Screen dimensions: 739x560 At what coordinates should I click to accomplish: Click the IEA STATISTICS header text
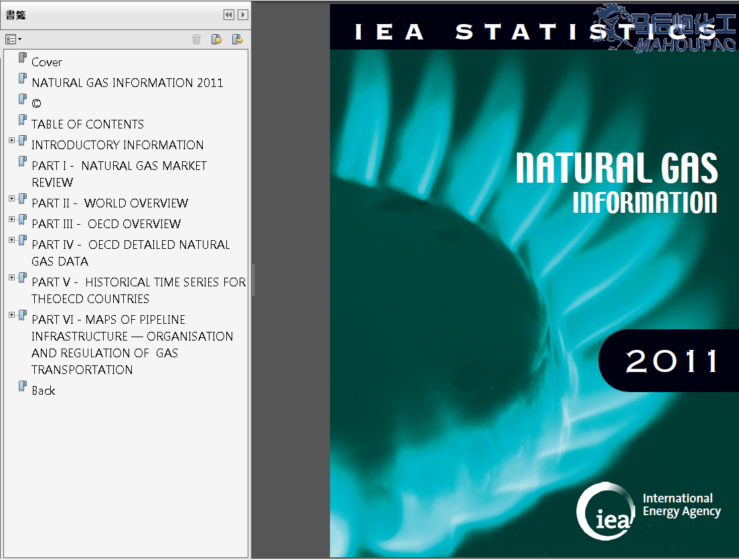pyautogui.click(x=536, y=32)
